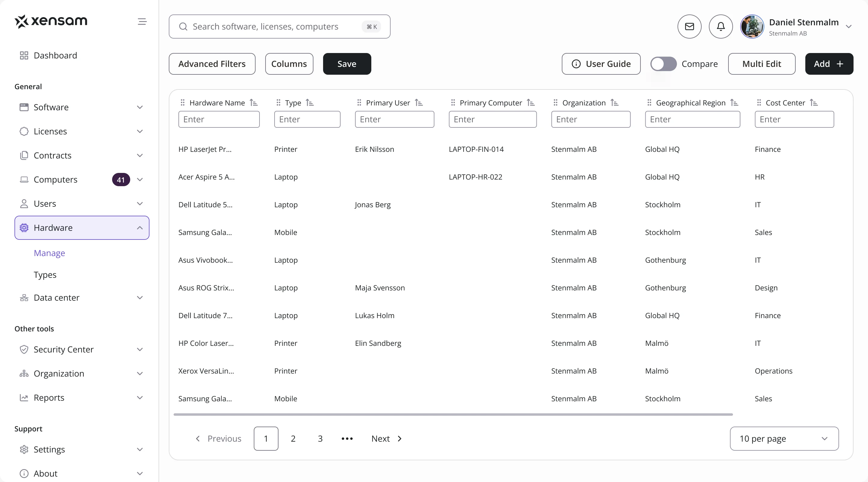The width and height of the screenshot is (868, 482).
Task: Focus the Type filter input
Action: coord(307,119)
